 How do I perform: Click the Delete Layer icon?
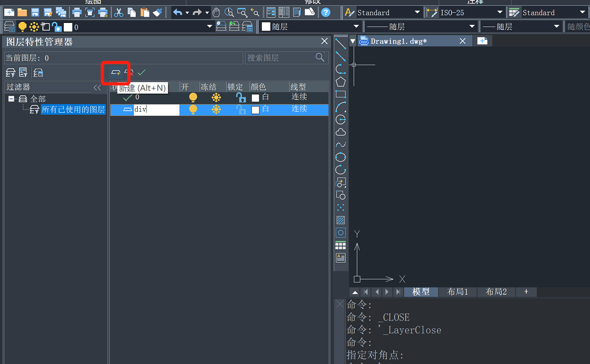pyautogui.click(x=129, y=73)
